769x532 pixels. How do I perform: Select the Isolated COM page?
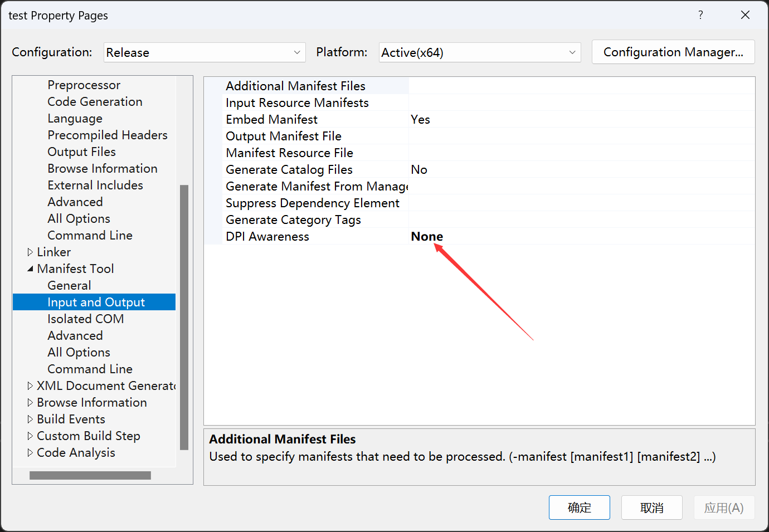point(85,319)
